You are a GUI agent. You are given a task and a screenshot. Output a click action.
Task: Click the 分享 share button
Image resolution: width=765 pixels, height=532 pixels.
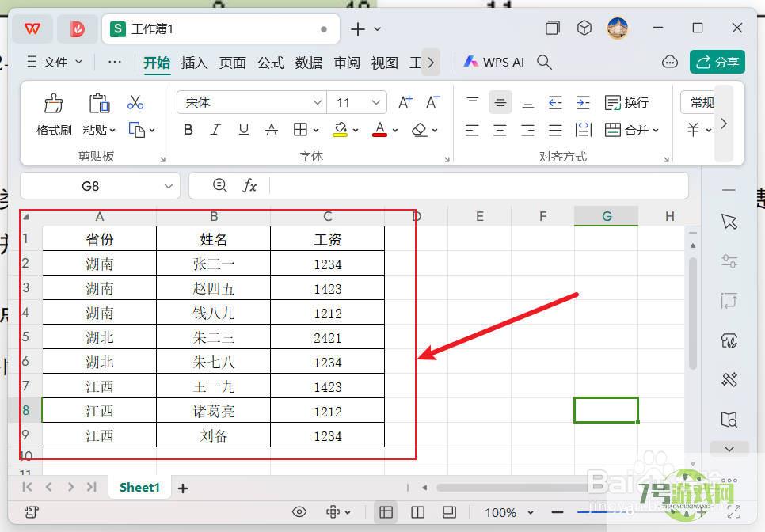pos(717,62)
